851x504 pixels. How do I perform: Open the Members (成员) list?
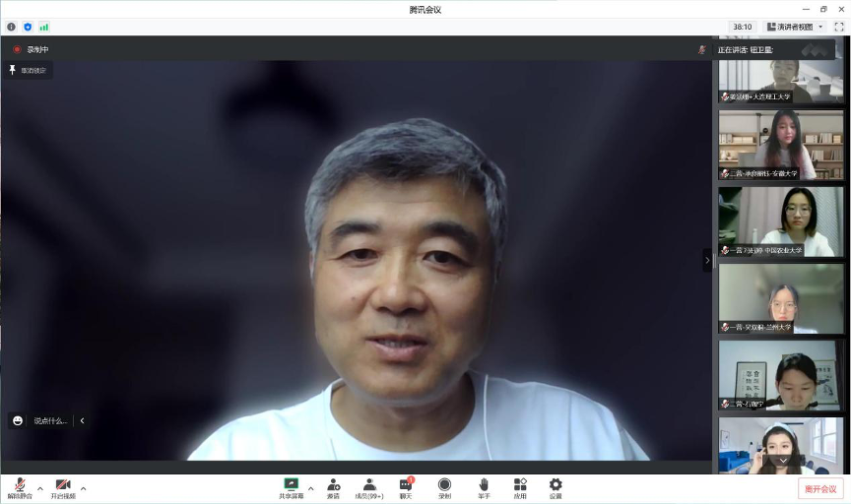click(x=369, y=488)
